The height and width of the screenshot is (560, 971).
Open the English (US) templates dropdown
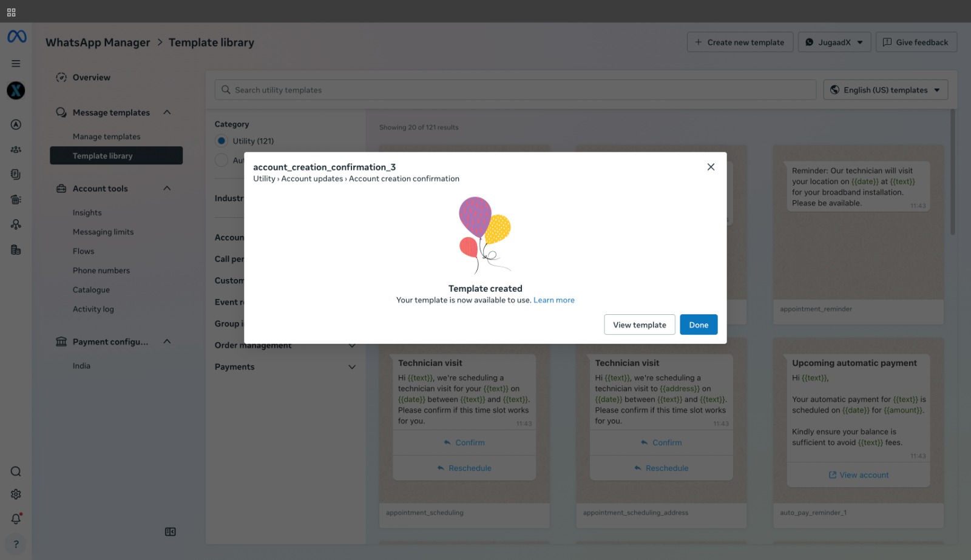(885, 90)
